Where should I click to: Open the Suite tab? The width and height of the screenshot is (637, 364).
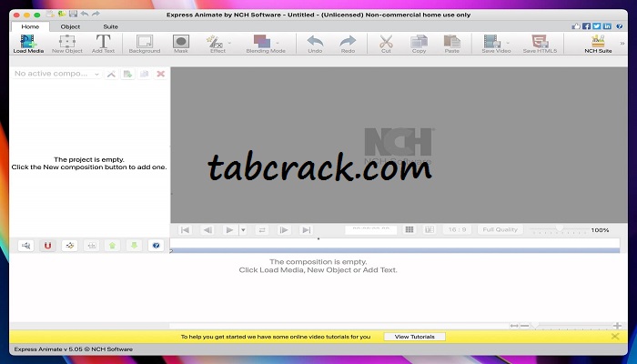[x=110, y=26]
